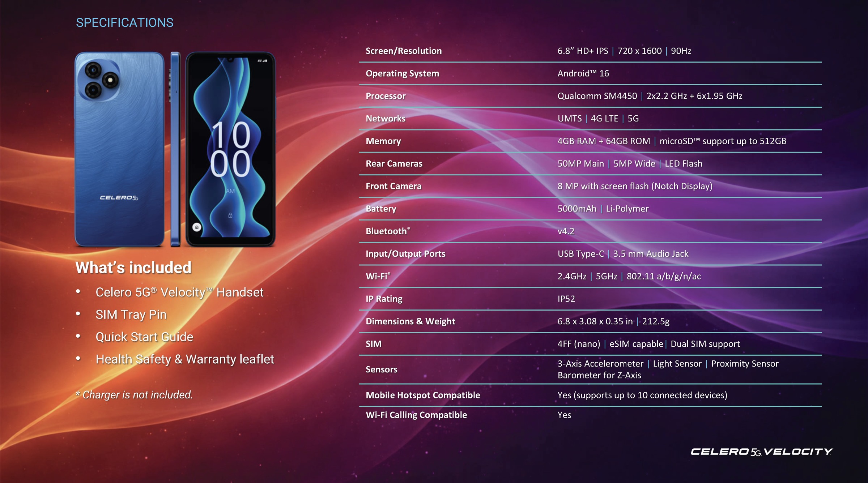Viewport: 868px width, 483px height.
Task: Click the "Mobile Hotspot Compatible" label
Action: point(423,395)
